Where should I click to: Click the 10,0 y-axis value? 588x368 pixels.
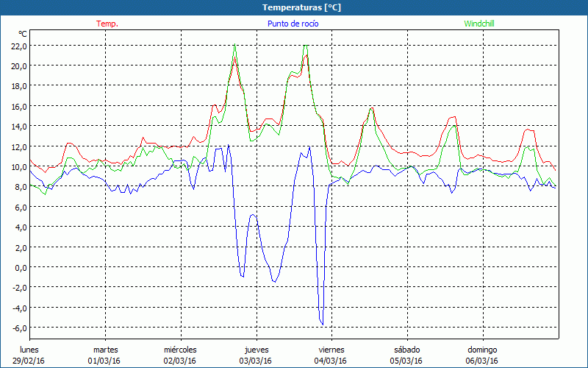[x=18, y=166]
